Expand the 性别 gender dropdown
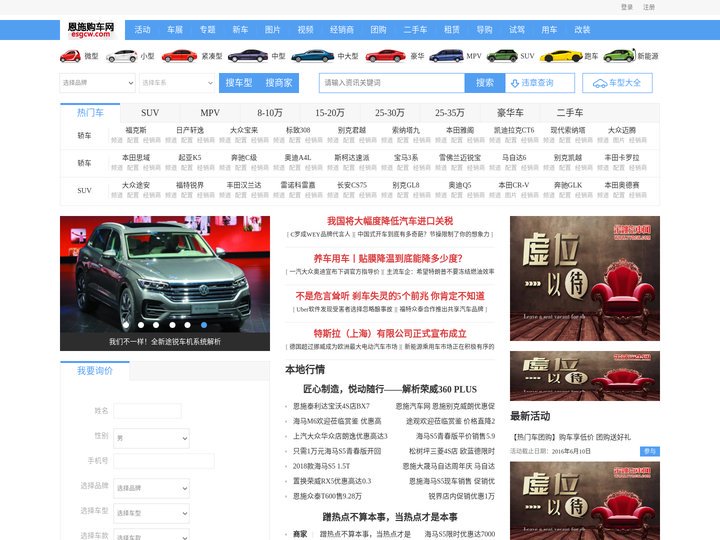The height and width of the screenshot is (540, 720). point(152,438)
